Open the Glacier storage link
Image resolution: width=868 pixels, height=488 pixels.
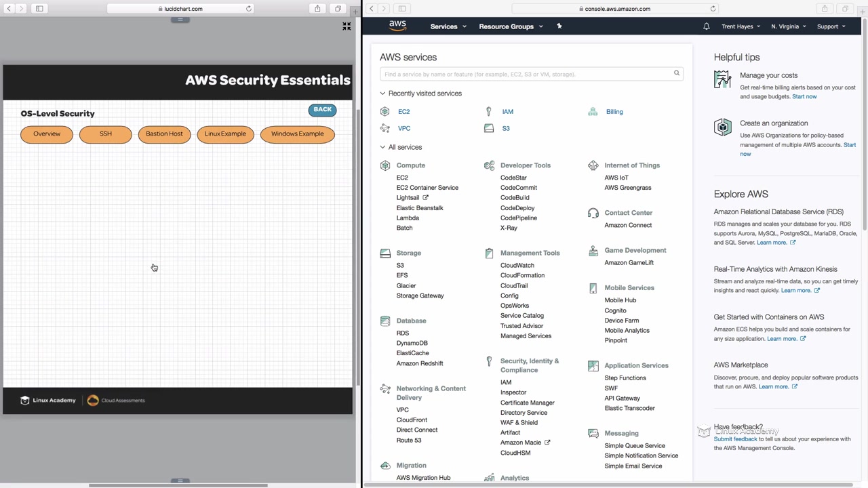tap(406, 285)
